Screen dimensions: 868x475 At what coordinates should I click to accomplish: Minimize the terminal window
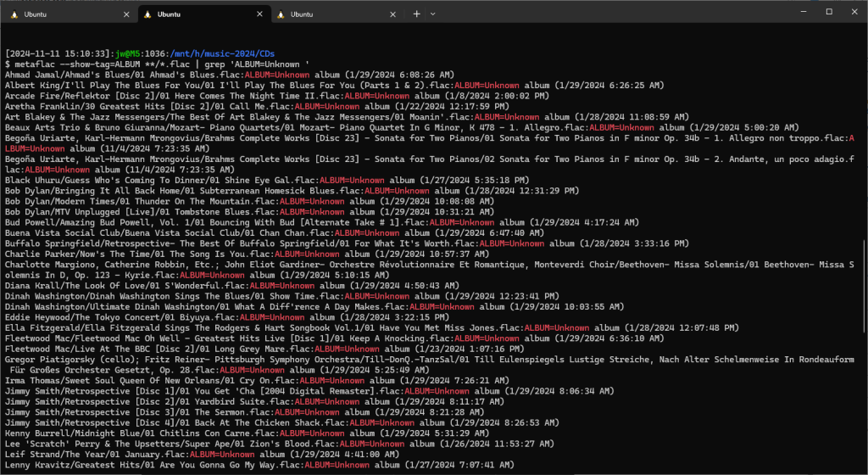pyautogui.click(x=803, y=12)
